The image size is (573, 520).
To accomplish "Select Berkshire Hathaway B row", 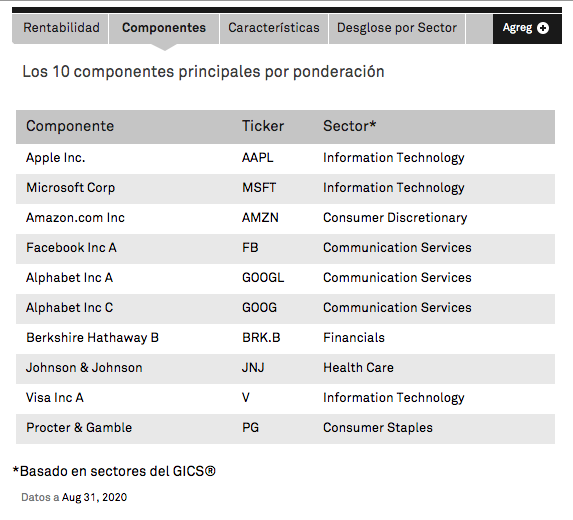I will point(285,338).
